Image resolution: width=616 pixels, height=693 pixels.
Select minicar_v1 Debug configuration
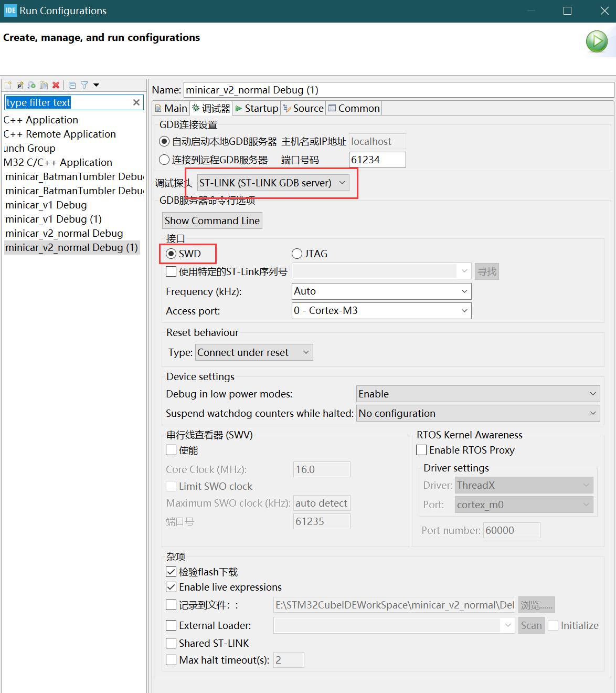click(46, 205)
